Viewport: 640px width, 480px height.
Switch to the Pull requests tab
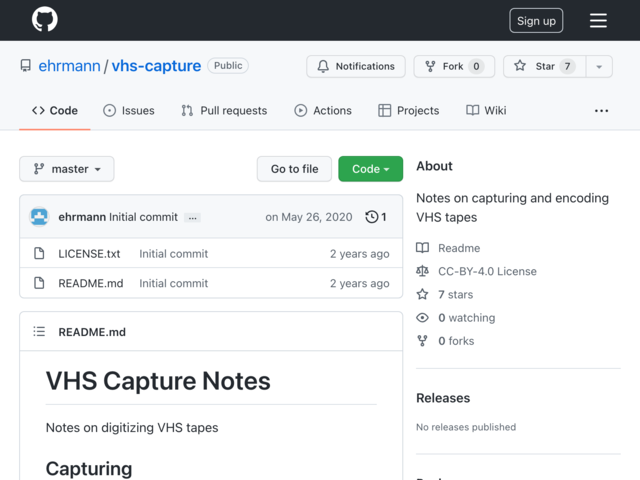point(224,111)
